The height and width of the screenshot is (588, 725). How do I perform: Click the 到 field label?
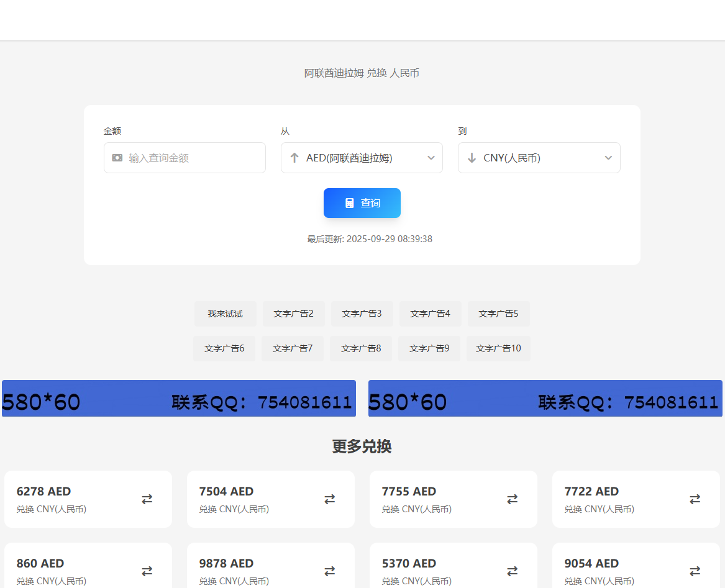[x=462, y=131]
